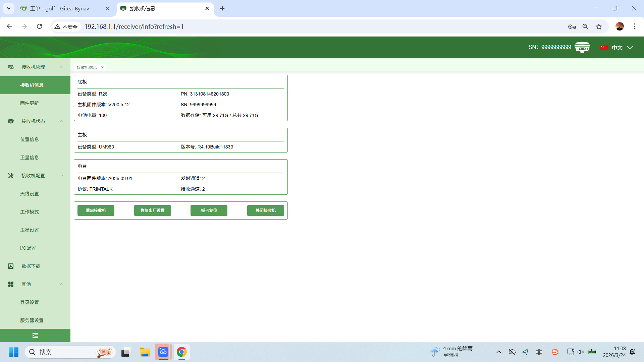This screenshot has height=362, width=644.
Task: Open 登录设置 in the sidebar
Action: [35, 302]
